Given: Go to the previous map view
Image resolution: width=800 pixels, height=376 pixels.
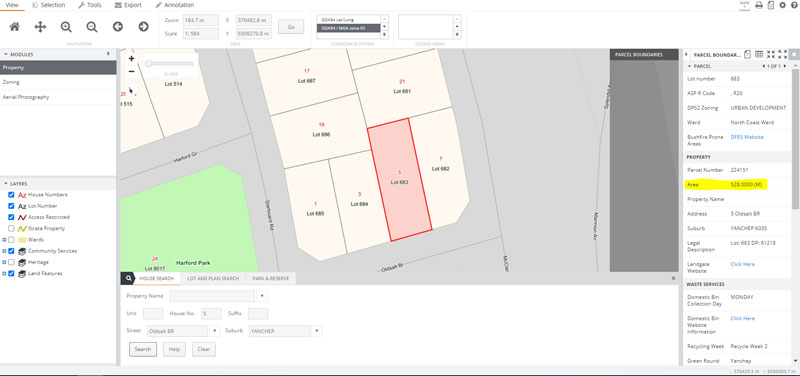Looking at the screenshot, I should coord(118,27).
